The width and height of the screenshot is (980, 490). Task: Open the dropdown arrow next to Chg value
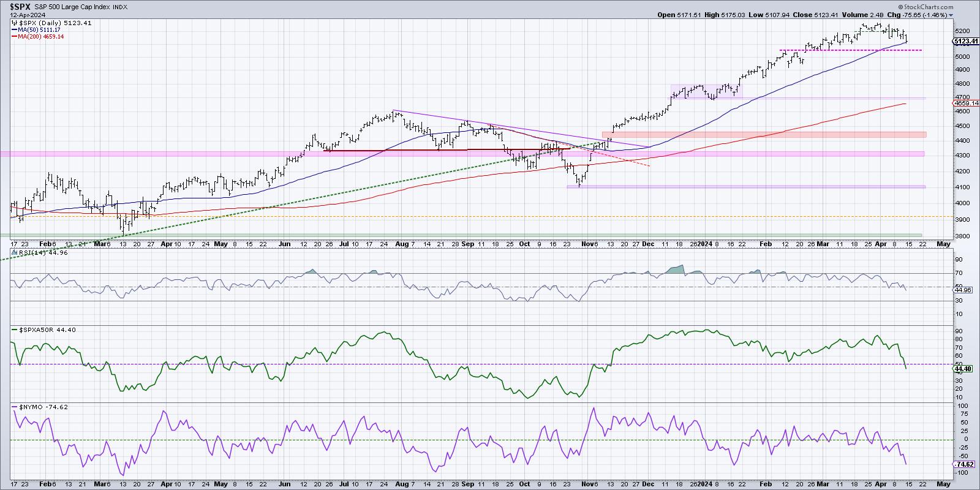coord(950,15)
